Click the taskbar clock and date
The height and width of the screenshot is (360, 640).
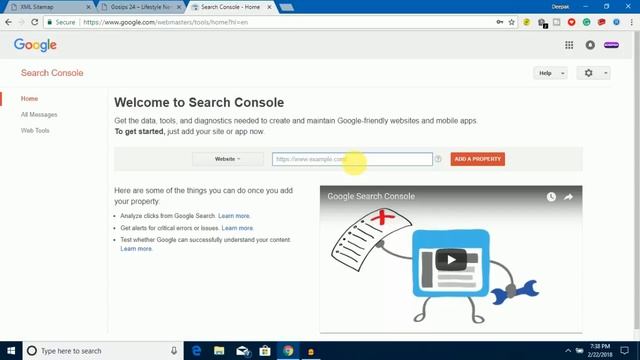(x=600, y=351)
